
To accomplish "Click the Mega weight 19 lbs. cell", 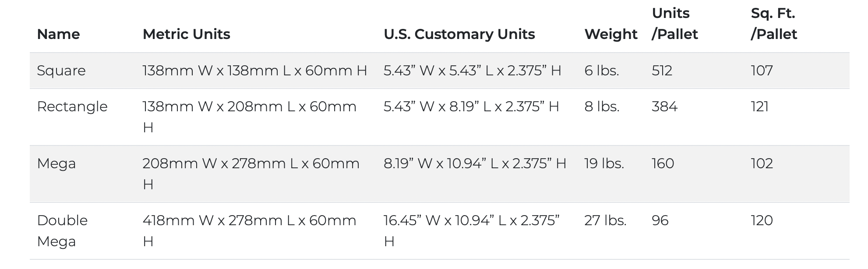I will (x=604, y=163).
